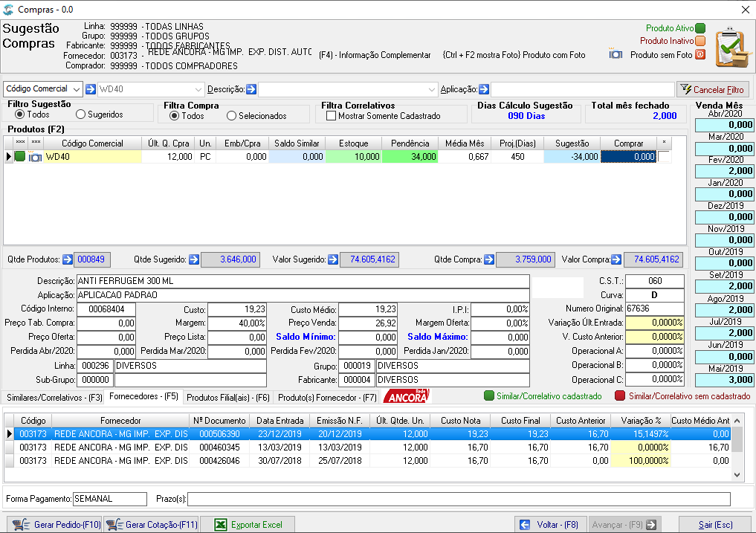
Task: Select Todos in Filtra Compra
Action: (175, 116)
